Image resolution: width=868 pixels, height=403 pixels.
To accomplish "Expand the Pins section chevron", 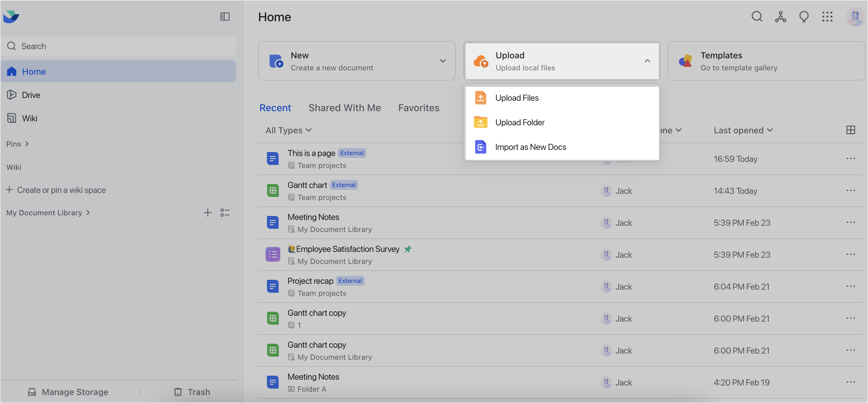I will click(x=27, y=144).
